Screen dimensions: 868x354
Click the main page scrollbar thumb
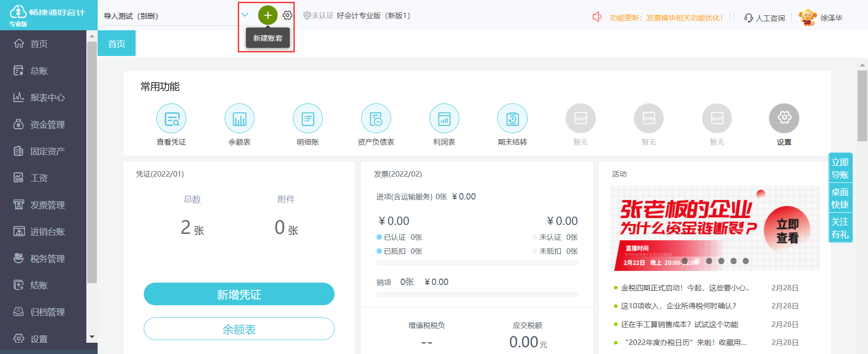862,106
